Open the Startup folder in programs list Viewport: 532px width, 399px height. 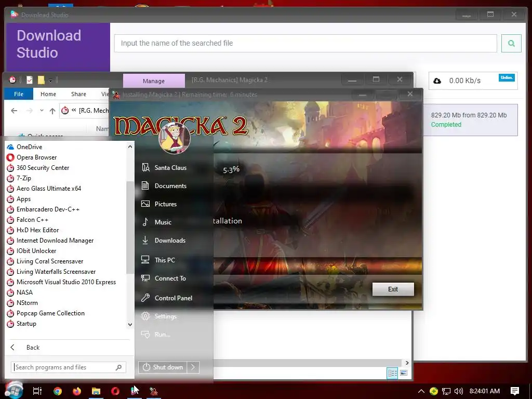[21, 324]
